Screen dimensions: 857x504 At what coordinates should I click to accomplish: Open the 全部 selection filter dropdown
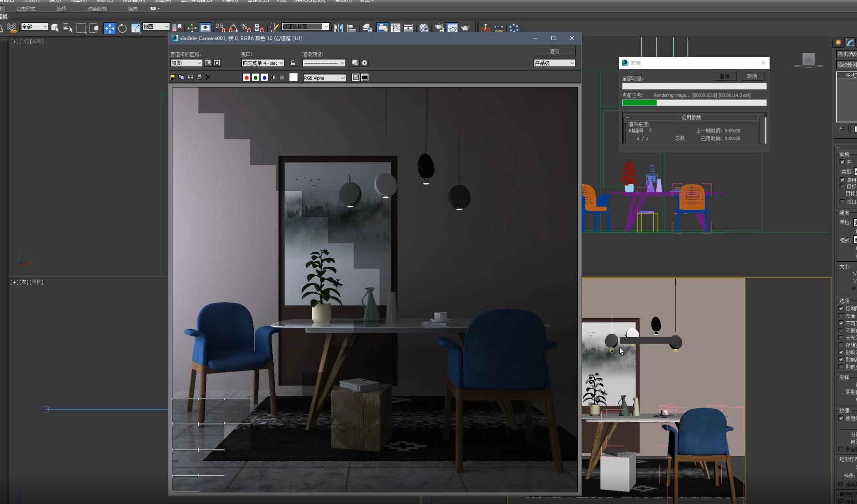34,27
